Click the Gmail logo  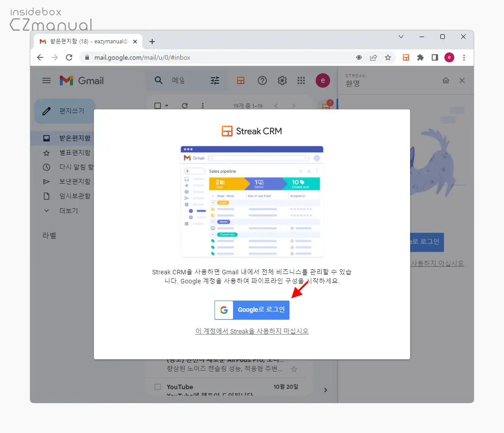click(82, 80)
